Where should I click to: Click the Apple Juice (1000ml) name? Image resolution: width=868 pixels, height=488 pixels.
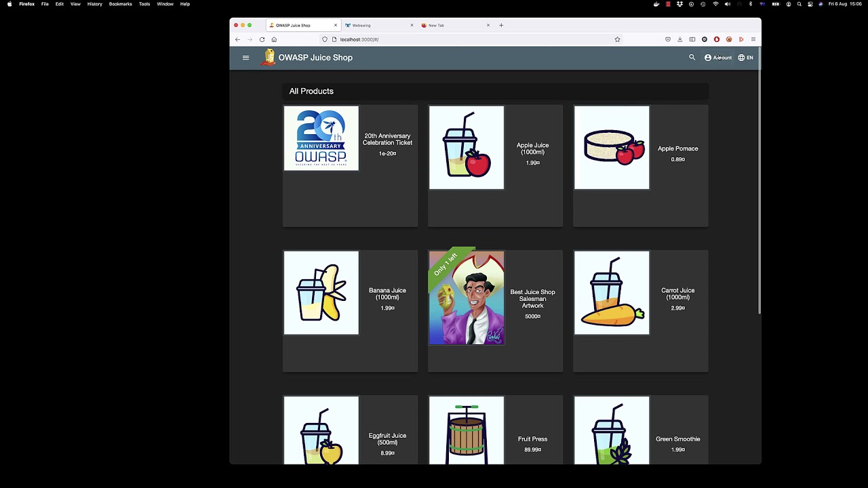tap(532, 148)
